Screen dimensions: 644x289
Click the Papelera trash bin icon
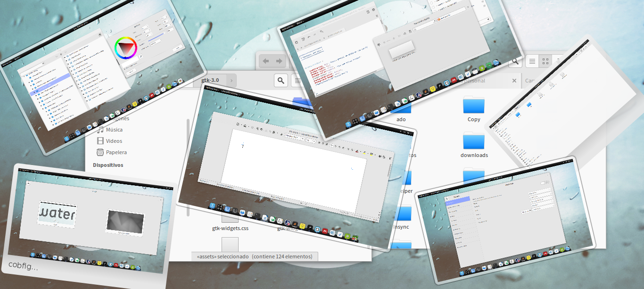(100, 152)
